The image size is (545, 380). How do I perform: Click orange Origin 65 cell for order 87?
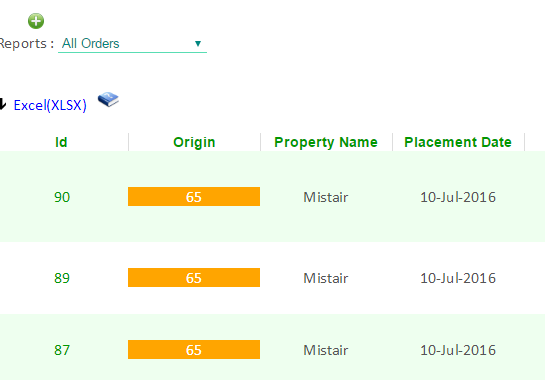pyautogui.click(x=194, y=350)
